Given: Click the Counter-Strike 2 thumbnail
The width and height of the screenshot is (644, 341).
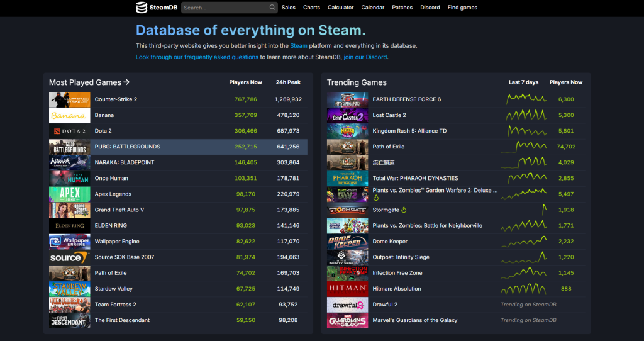Looking at the screenshot, I should coord(69,99).
